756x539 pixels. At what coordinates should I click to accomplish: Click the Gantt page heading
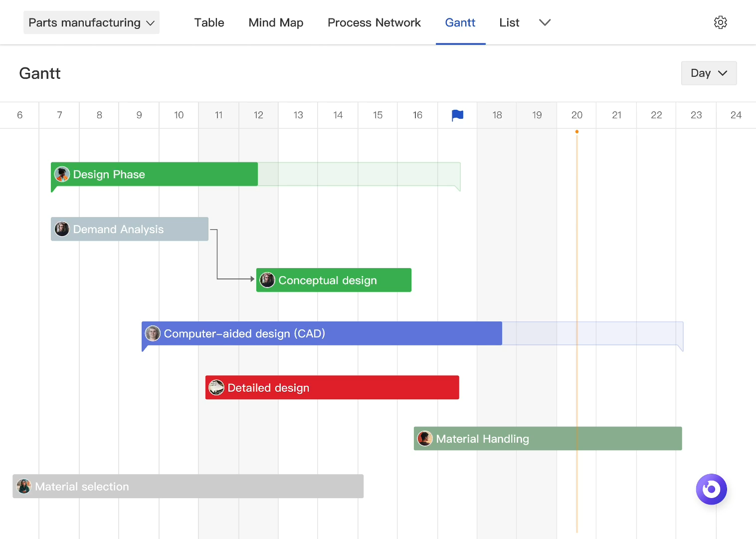point(40,73)
